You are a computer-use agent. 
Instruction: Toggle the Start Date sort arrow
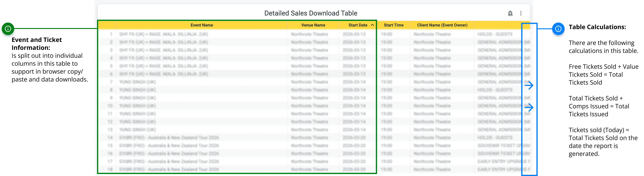372,25
